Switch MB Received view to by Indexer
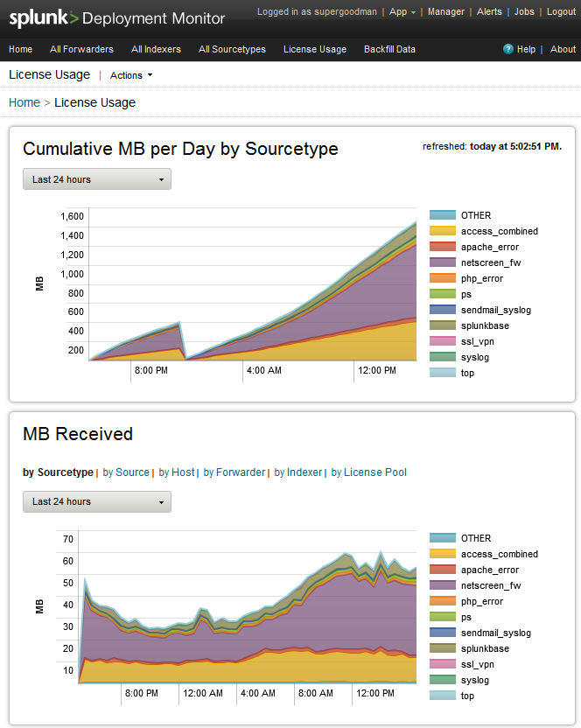Image resolution: width=581 pixels, height=728 pixels. 298,472
